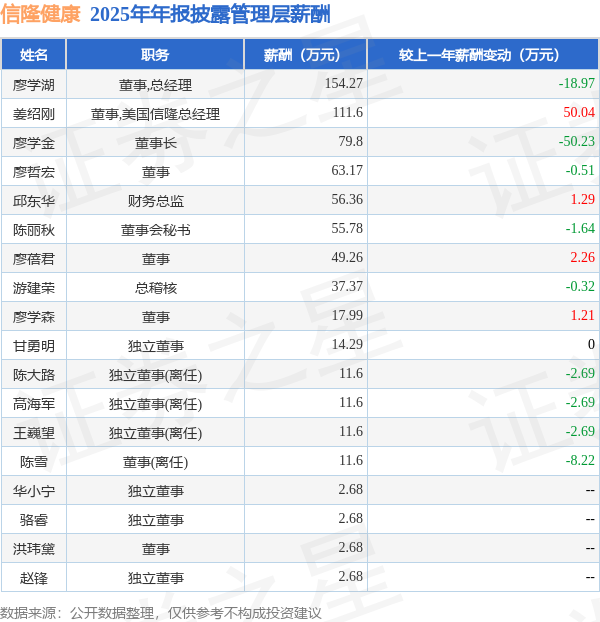Select the red change value 50.04
Screen dimensions: 600x622
pos(578,113)
